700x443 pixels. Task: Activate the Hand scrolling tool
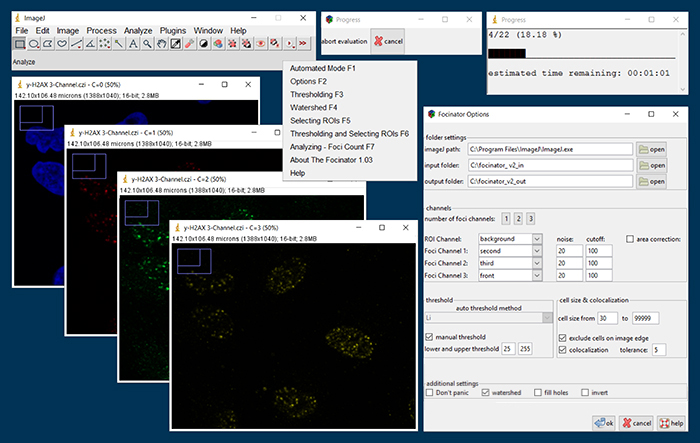tap(161, 44)
